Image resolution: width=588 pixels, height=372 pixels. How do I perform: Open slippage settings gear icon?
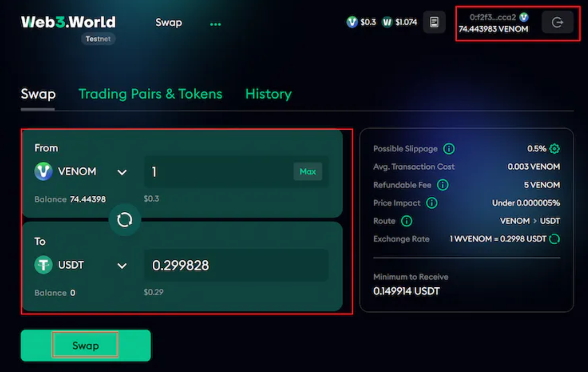[x=554, y=149]
